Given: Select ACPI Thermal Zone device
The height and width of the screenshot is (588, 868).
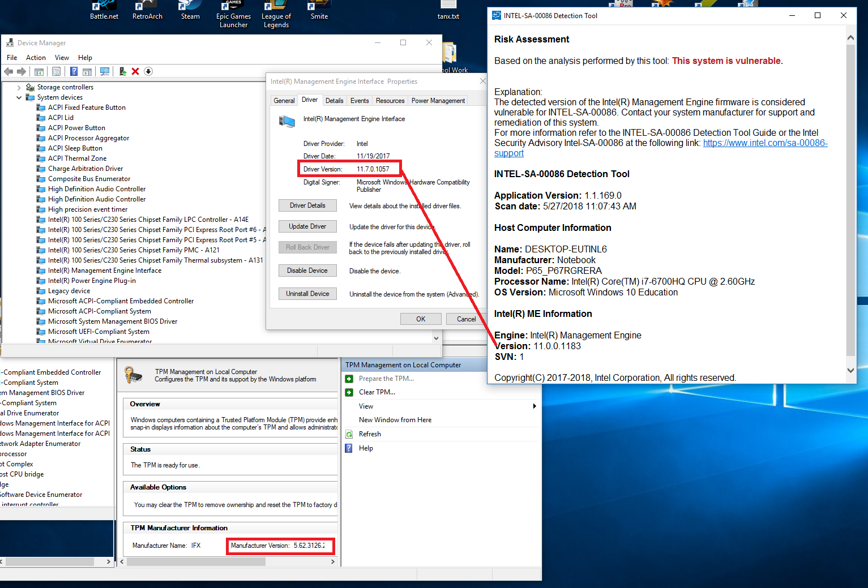Looking at the screenshot, I should 77,158.
